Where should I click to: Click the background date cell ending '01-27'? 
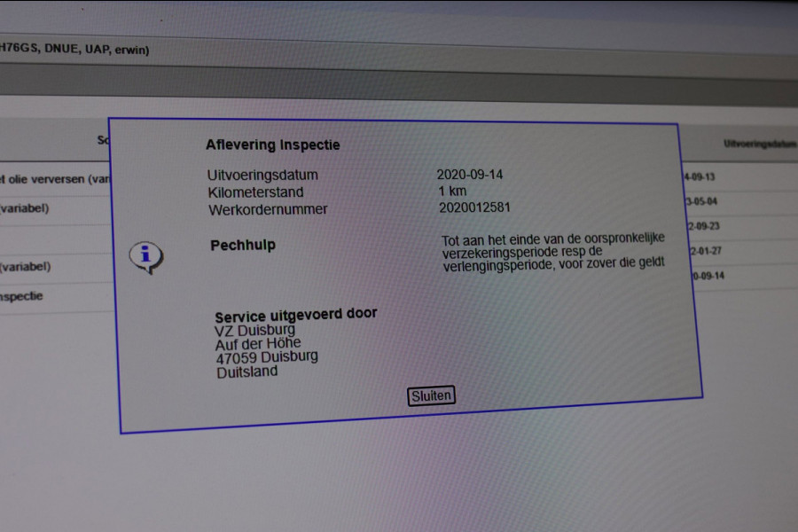[x=706, y=251]
